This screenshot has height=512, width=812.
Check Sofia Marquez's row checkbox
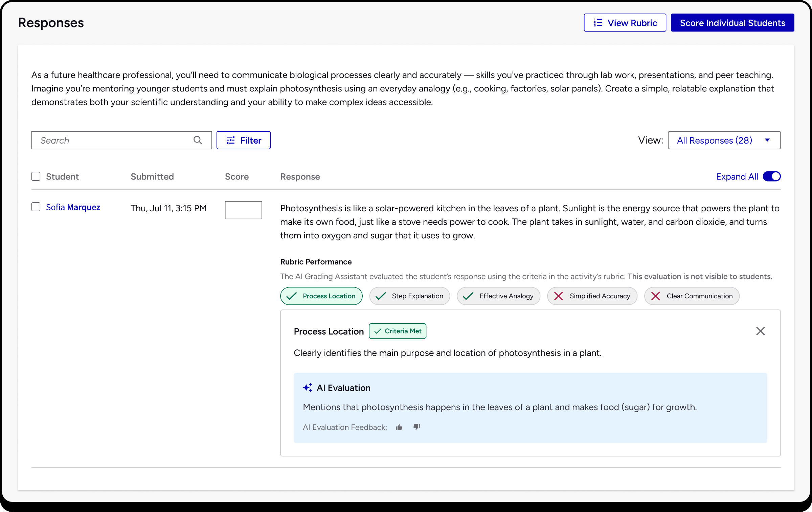pyautogui.click(x=36, y=207)
